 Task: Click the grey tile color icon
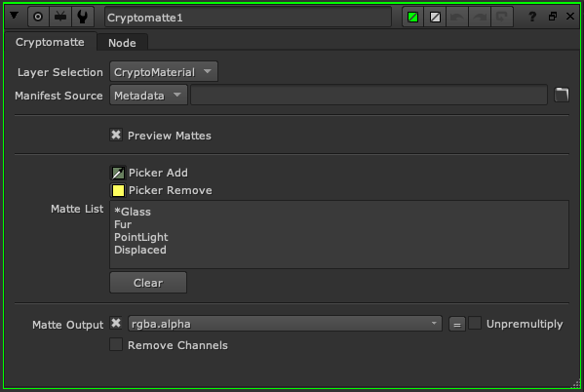coord(435,17)
